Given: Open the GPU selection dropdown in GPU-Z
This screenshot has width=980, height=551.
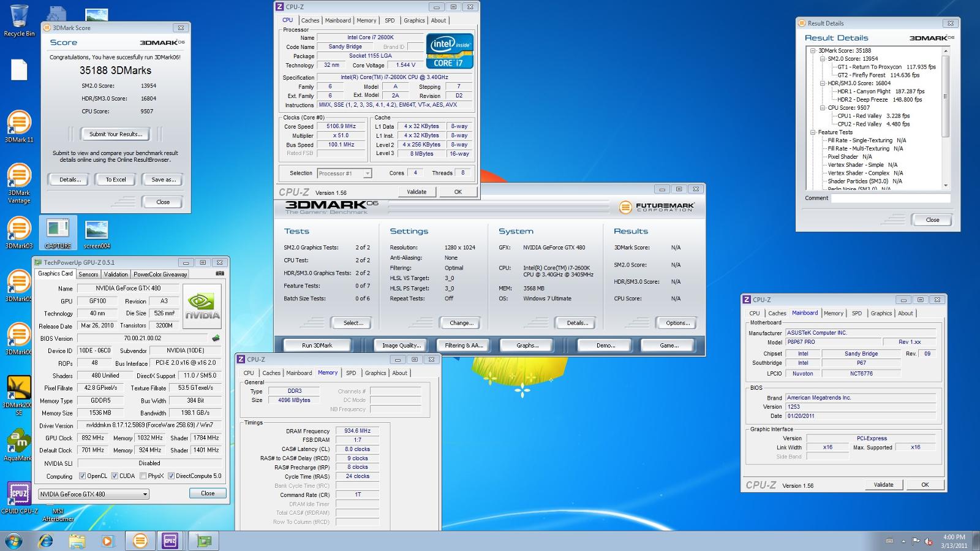Looking at the screenshot, I should [94, 494].
